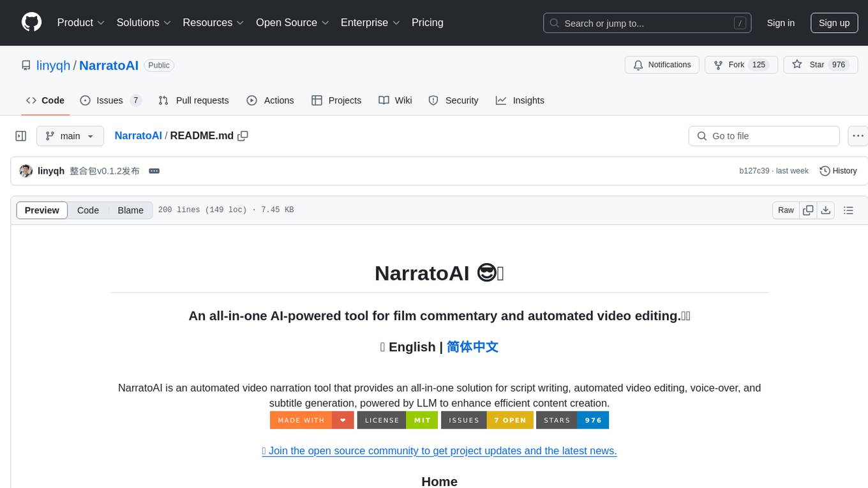Click the Sign in link
The height and width of the screenshot is (488, 868).
(781, 23)
